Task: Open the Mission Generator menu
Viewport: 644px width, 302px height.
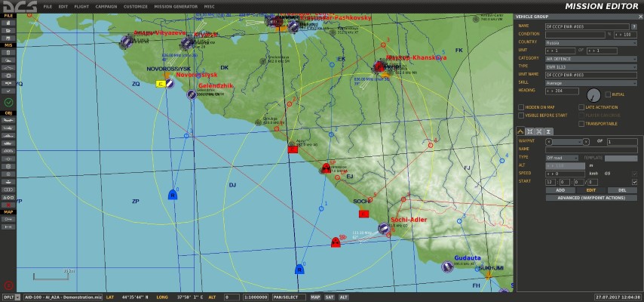Action: pyautogui.click(x=176, y=6)
